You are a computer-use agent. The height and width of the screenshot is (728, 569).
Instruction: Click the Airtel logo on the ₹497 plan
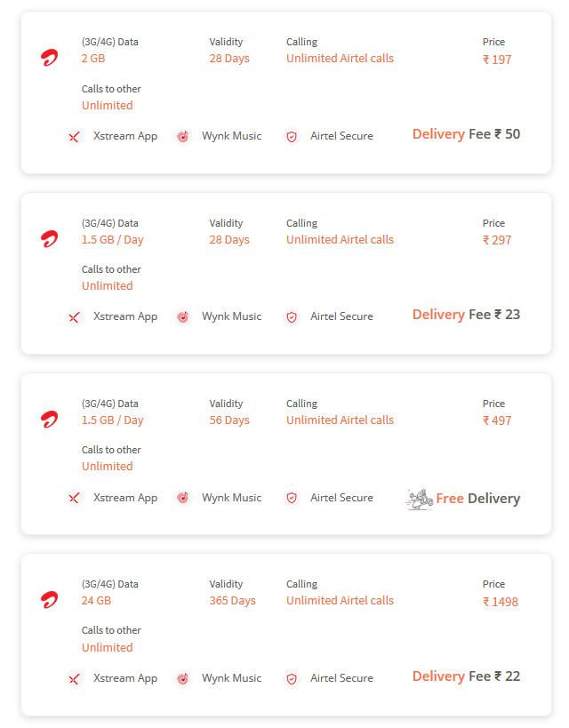49,420
